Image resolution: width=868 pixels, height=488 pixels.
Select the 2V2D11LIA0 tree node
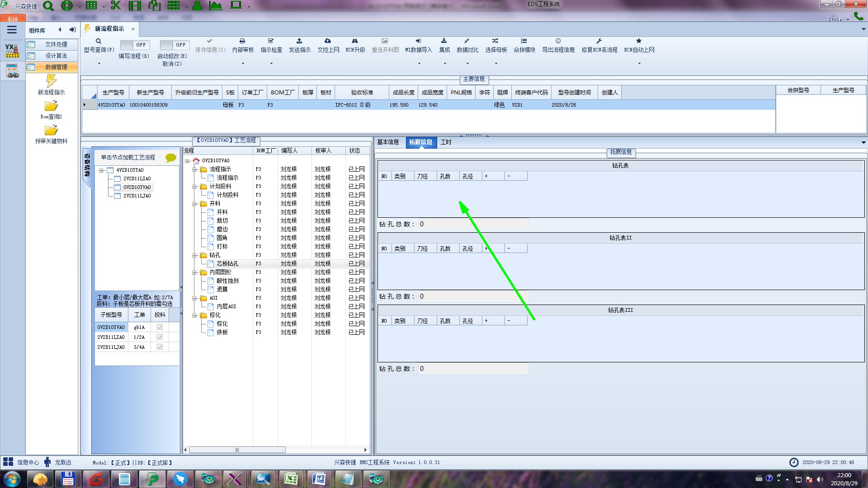137,179
